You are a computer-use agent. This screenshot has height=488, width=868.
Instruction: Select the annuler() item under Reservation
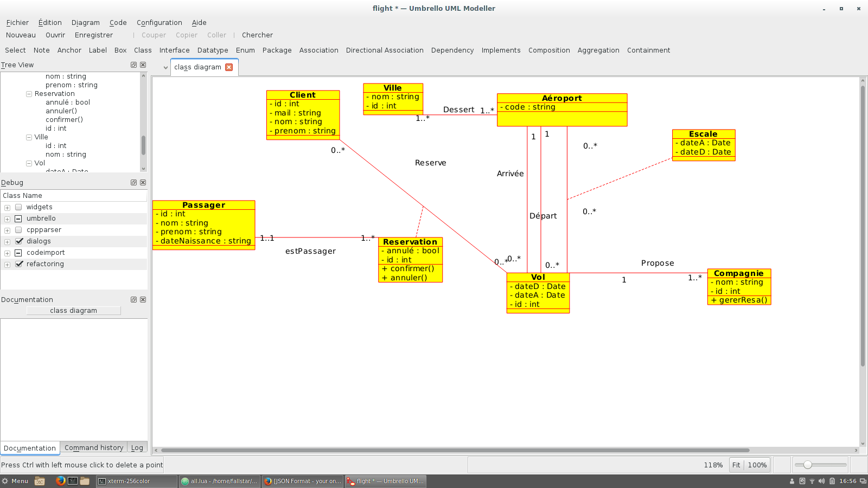[x=61, y=111]
